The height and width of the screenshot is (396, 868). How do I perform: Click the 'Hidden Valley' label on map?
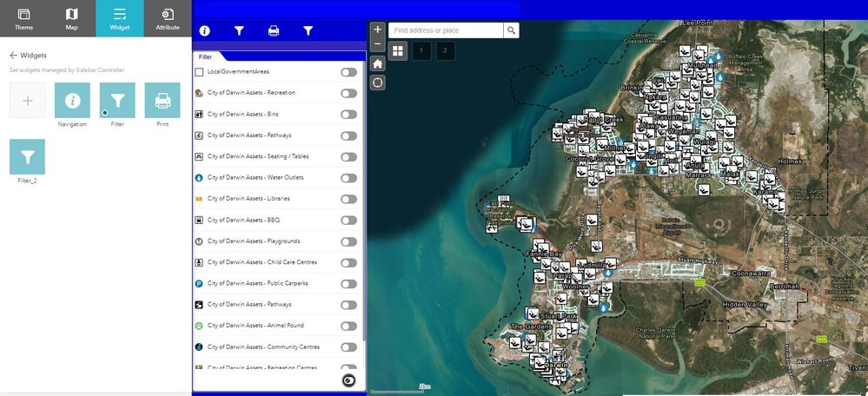[x=745, y=305]
